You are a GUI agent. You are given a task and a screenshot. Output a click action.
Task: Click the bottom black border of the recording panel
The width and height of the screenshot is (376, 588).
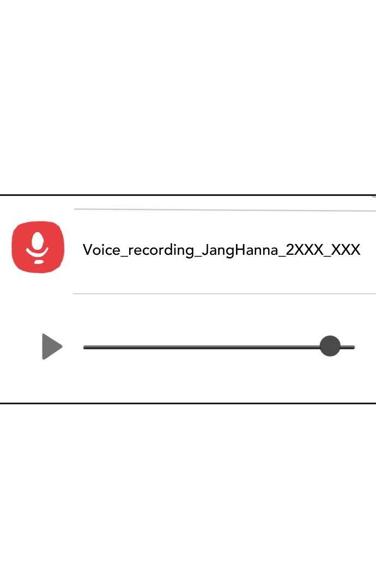(x=188, y=403)
